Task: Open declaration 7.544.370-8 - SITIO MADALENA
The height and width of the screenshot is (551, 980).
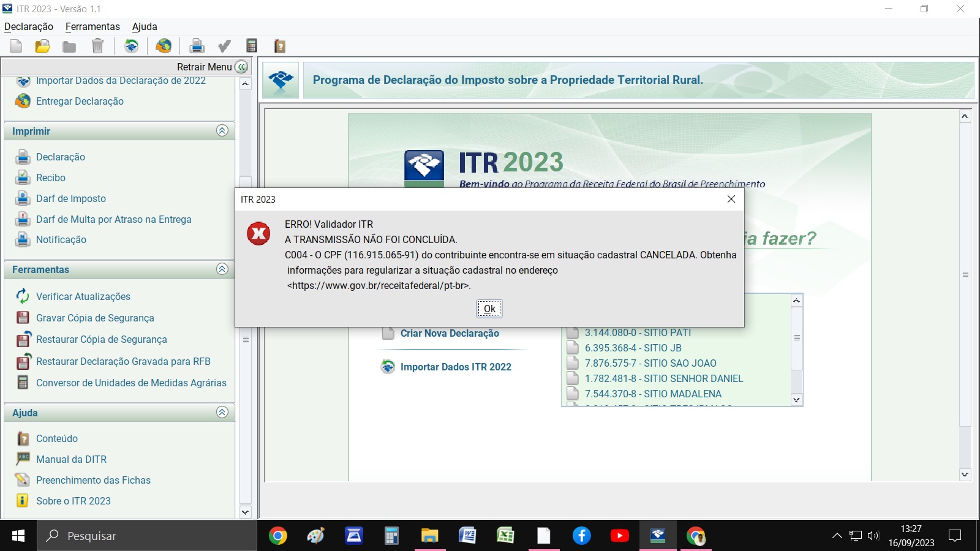Action: coord(653,394)
